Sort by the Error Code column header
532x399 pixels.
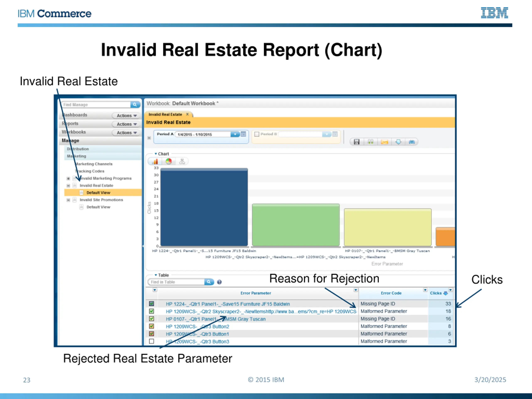(x=391, y=293)
